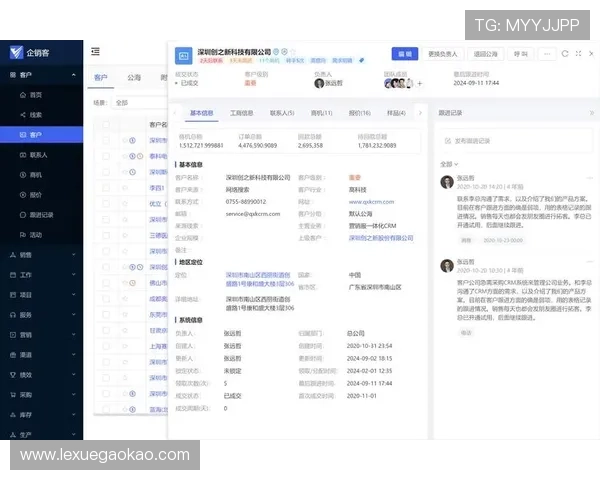
Task: Click the fullscreen expand icon in detail header
Action: coord(578,54)
